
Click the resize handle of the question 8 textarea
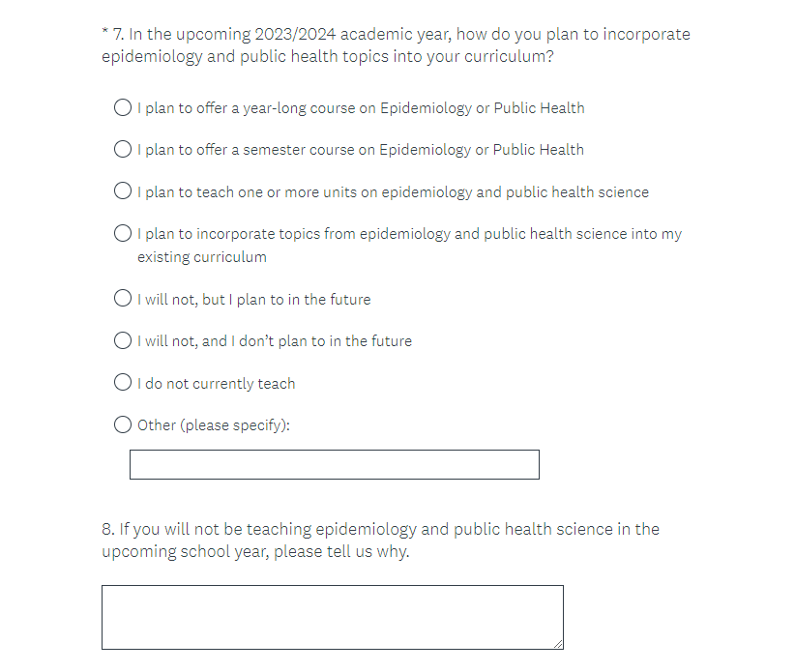[x=558, y=644]
